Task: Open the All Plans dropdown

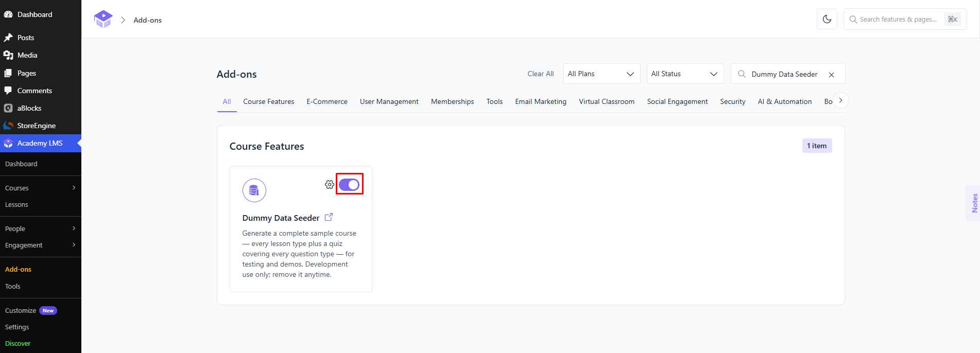Action: pyautogui.click(x=601, y=74)
